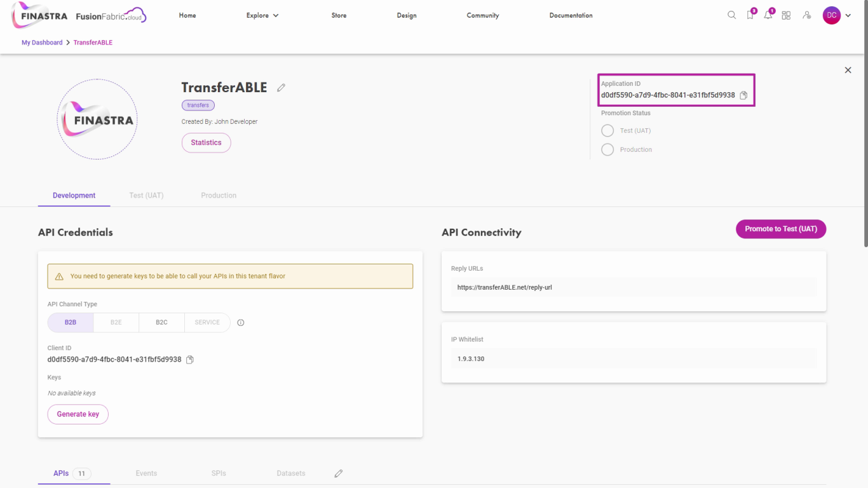
Task: Click the Application ID text d0df5590-a7d9-4fbc-8041-e31fbf5d9938
Action: [x=668, y=95]
